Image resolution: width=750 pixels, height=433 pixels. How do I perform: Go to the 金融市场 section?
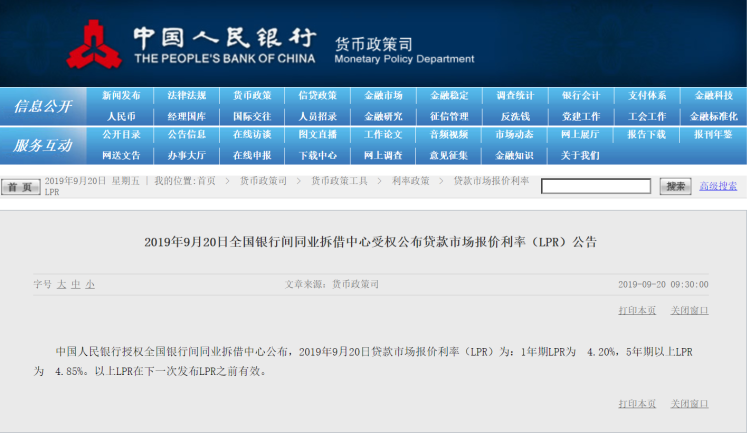point(383,96)
